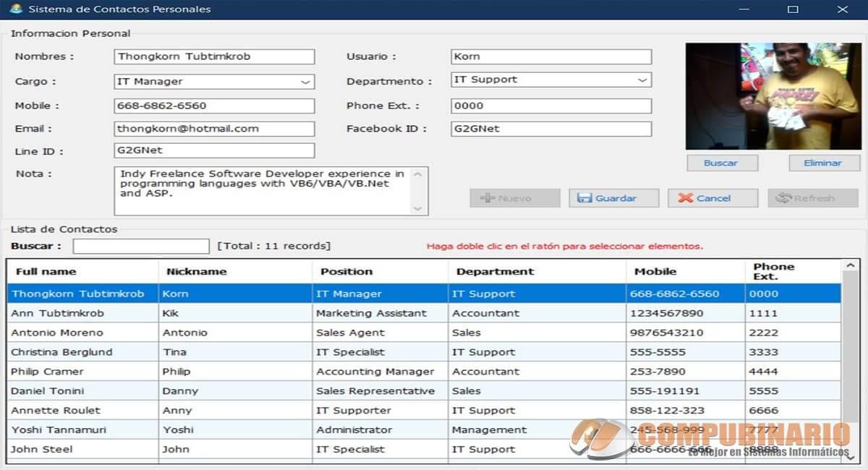The height and width of the screenshot is (470, 868).
Task: Click Nota scrollbar up arrow
Action: click(418, 174)
